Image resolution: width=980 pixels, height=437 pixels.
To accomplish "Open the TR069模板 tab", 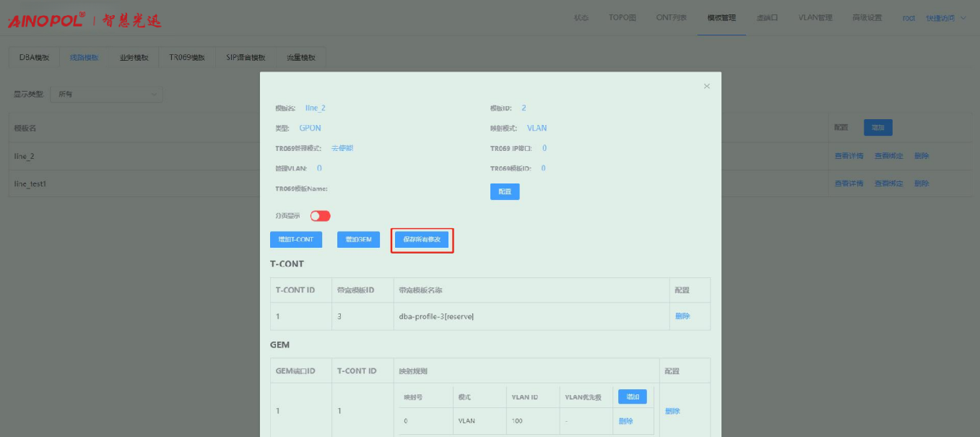I will [x=187, y=58].
